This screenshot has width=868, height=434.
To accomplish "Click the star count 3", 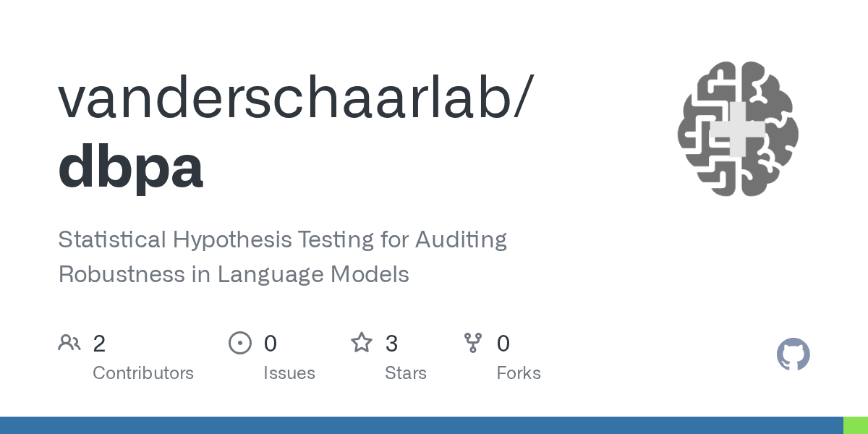I will [391, 344].
